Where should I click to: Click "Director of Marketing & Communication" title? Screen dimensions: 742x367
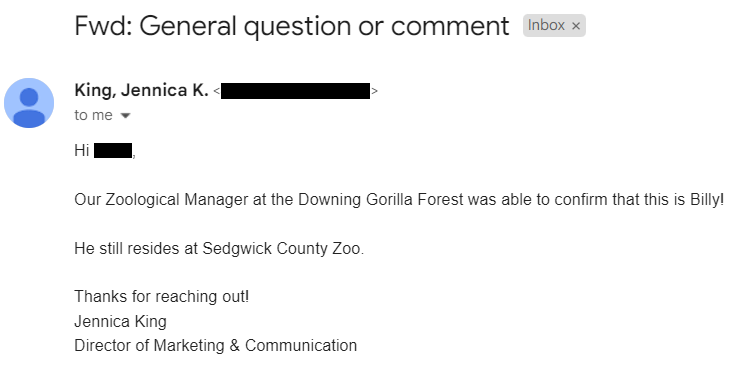tap(215, 346)
